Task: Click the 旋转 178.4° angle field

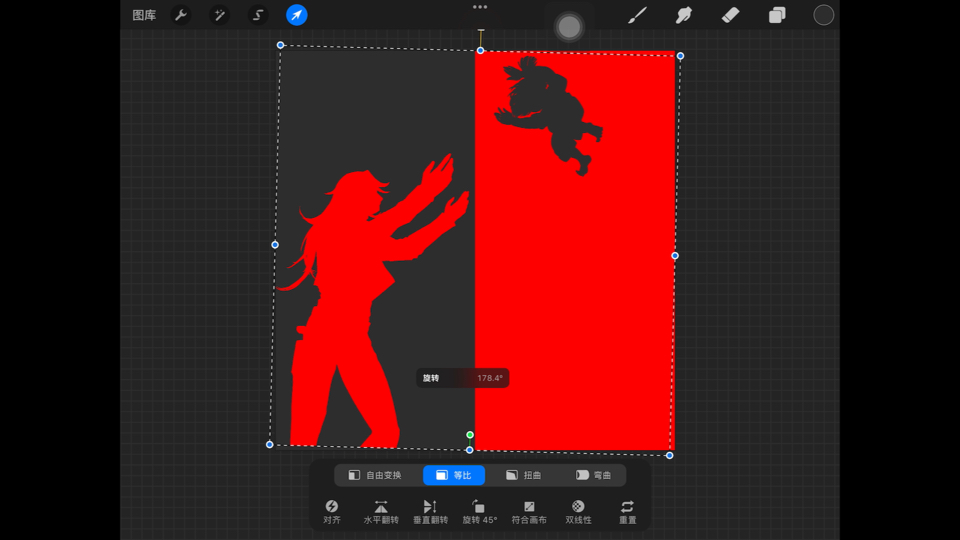Action: (x=463, y=378)
